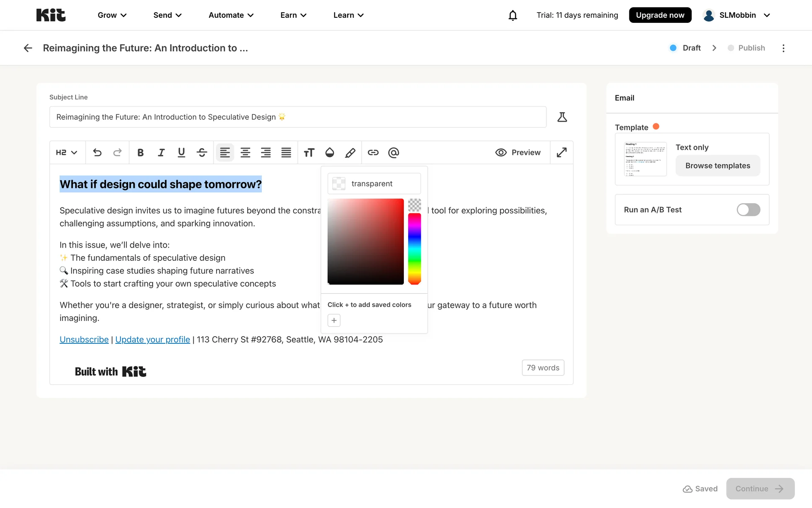Center align the heading text

245,152
